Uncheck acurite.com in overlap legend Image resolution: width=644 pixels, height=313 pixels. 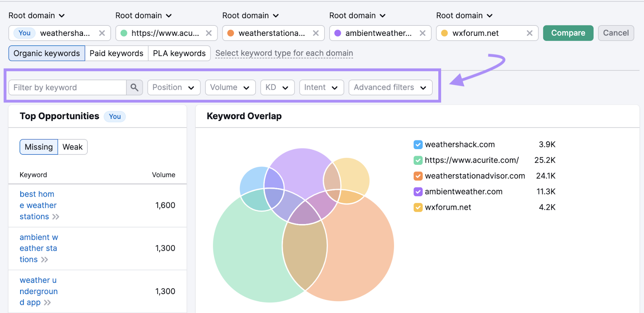click(x=418, y=160)
